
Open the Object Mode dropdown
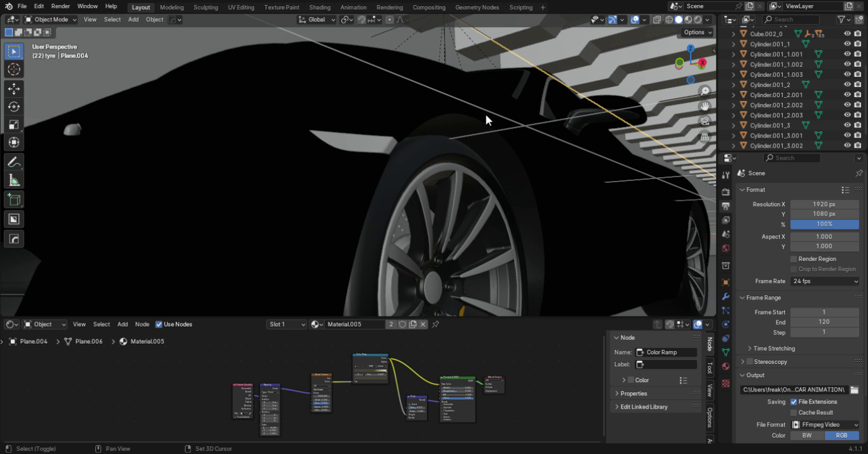pyautogui.click(x=50, y=20)
